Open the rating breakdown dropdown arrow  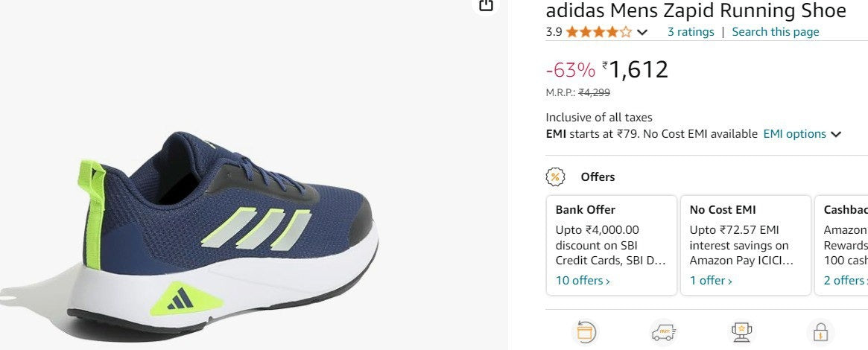coord(642,32)
